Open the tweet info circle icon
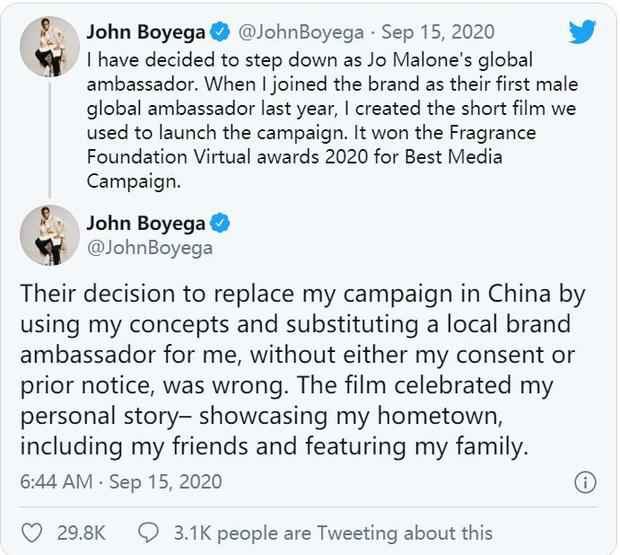This screenshot has height=555, width=620. tap(585, 483)
